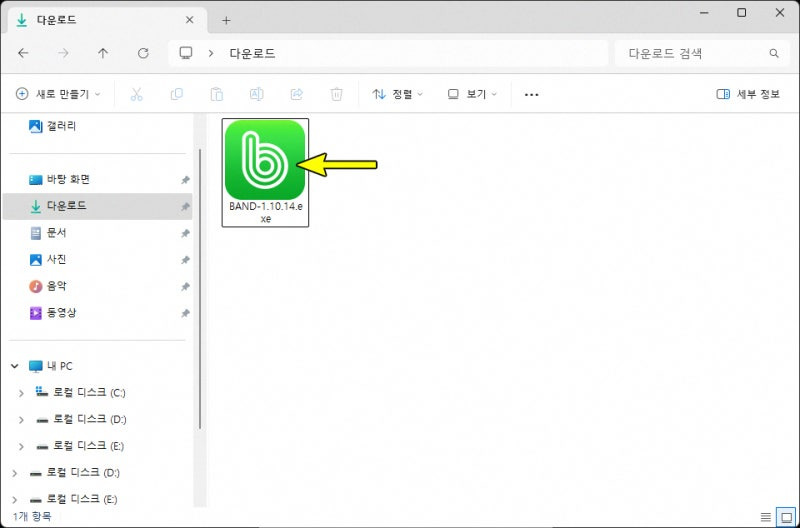
Task: Click the sidebar vertical scrollbar
Action: 199,289
